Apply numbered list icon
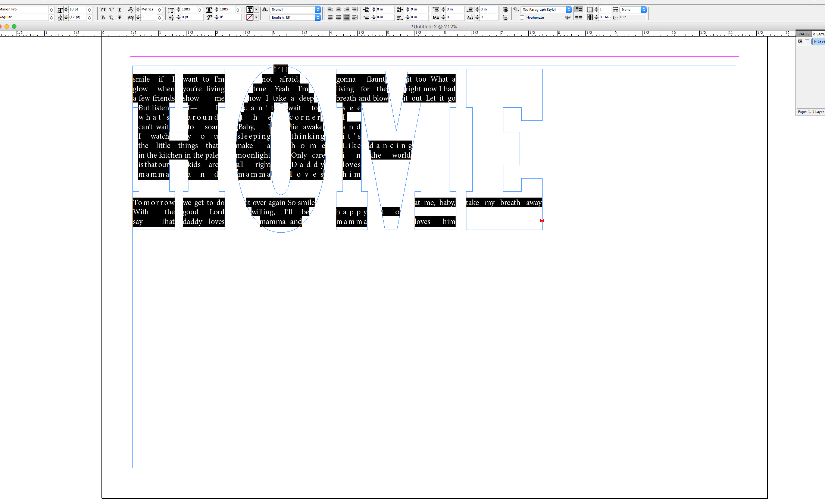The width and height of the screenshot is (825, 504). (x=505, y=18)
